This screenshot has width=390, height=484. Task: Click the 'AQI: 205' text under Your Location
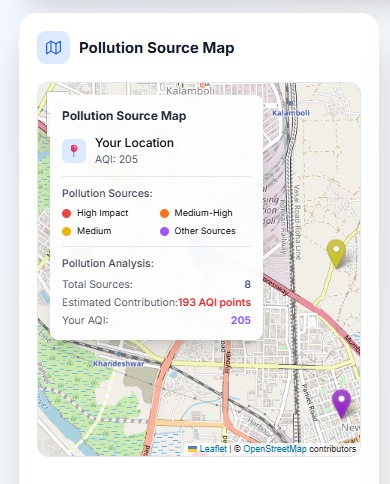(x=116, y=159)
